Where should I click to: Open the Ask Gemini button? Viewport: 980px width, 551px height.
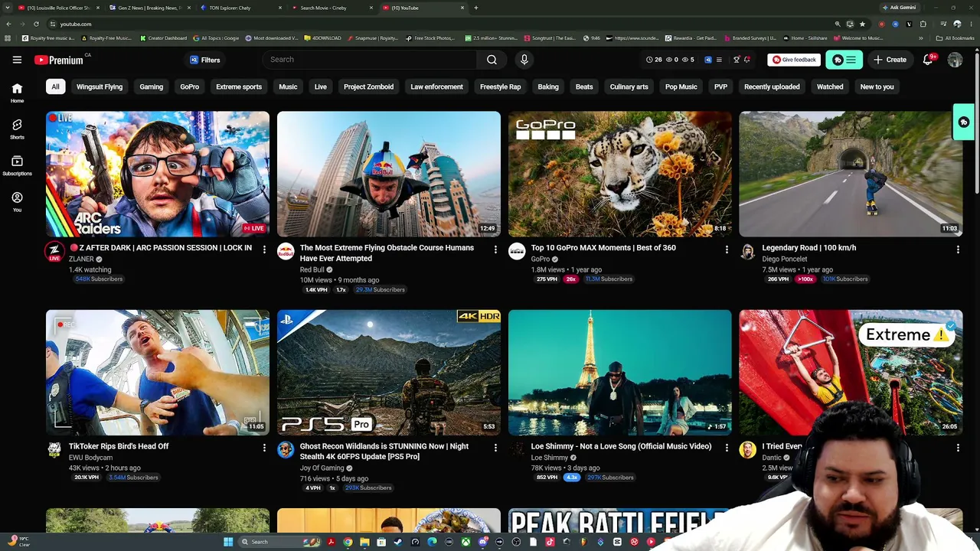[899, 8]
